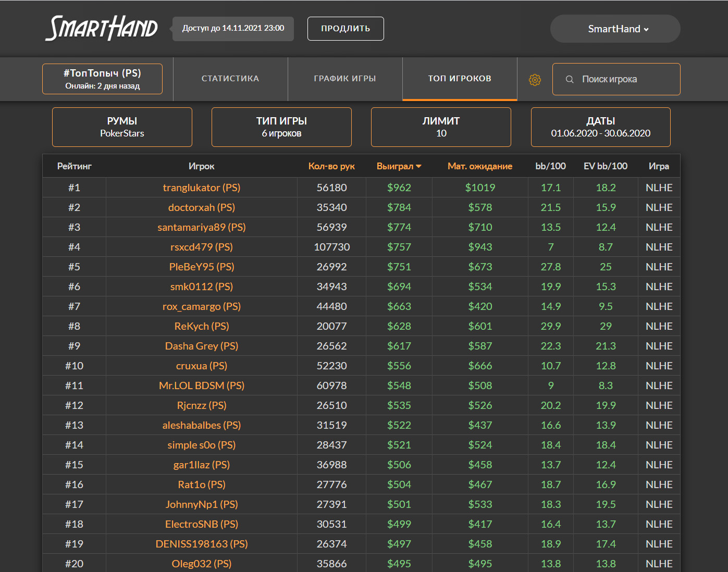Open player Dasha Grey (PS)
This screenshot has height=572, width=728.
pos(202,346)
